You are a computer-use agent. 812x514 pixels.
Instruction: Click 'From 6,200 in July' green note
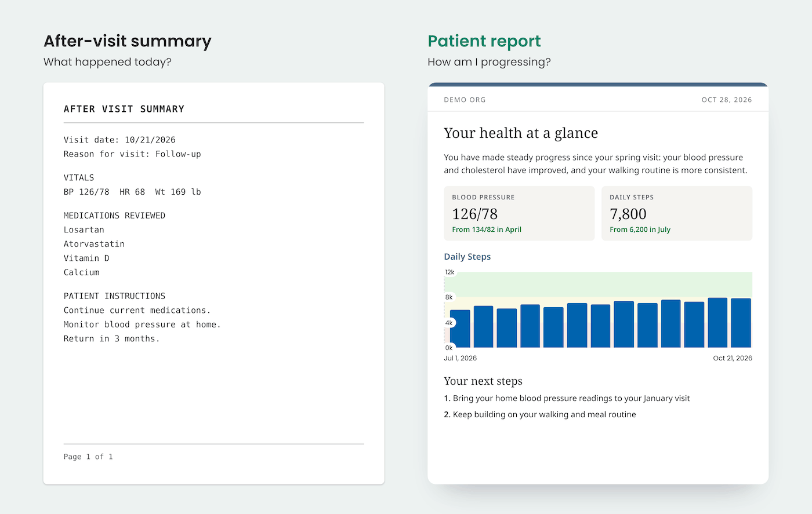click(x=640, y=229)
